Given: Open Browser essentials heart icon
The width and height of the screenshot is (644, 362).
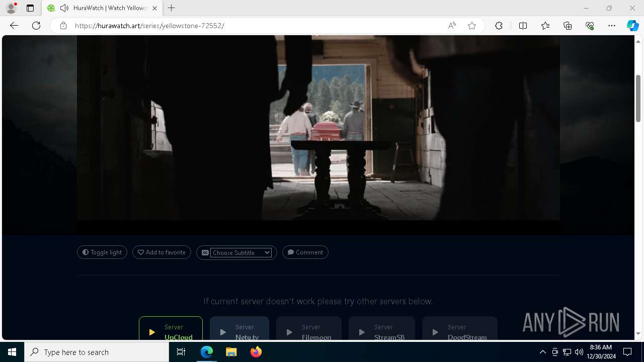Looking at the screenshot, I should click(590, 26).
